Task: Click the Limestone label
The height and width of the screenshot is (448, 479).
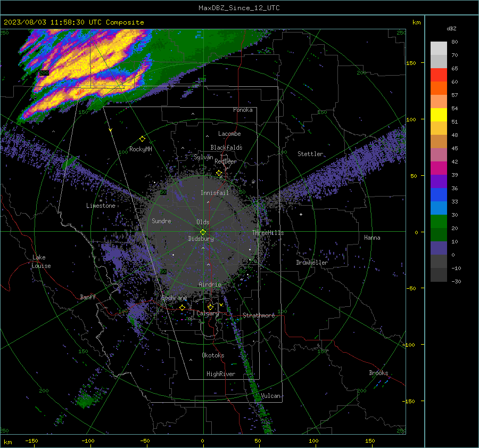Action: pyautogui.click(x=101, y=206)
